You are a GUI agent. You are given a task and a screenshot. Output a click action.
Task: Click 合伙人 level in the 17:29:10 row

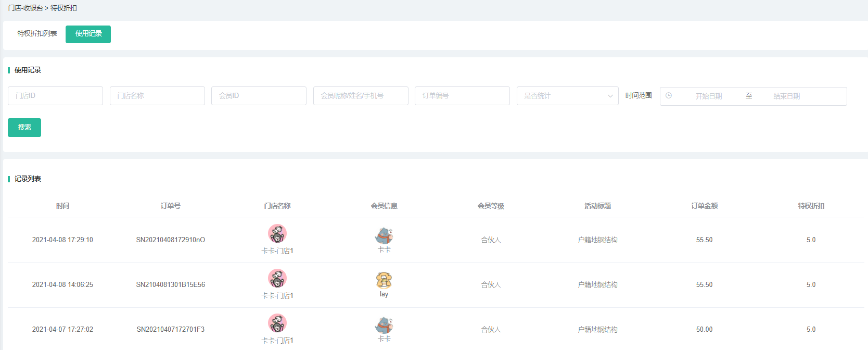[x=491, y=240]
